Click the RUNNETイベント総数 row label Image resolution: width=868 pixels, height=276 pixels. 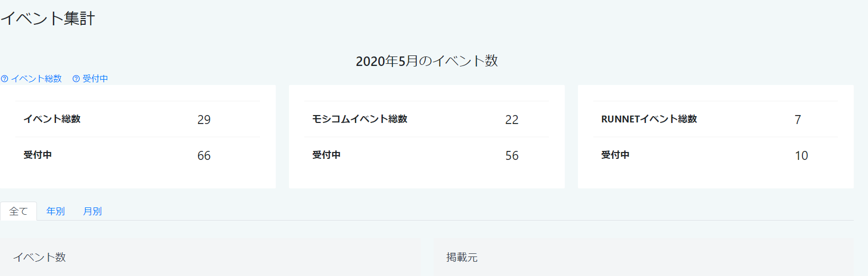649,119
